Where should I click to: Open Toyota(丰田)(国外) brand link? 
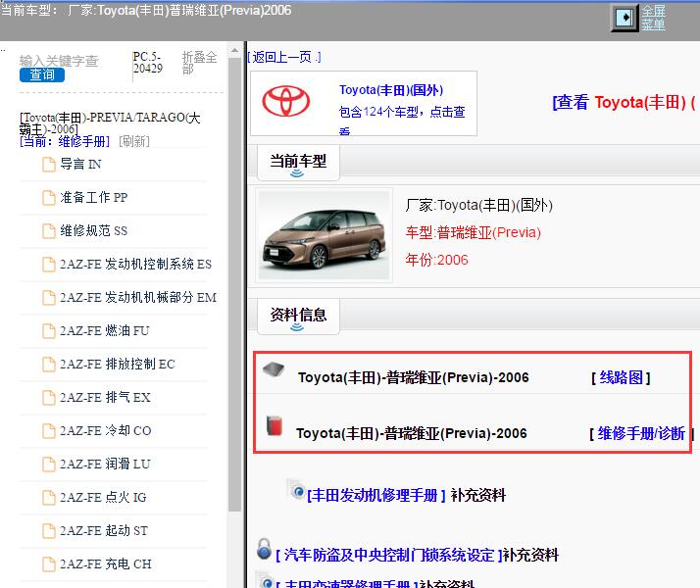pyautogui.click(x=391, y=90)
